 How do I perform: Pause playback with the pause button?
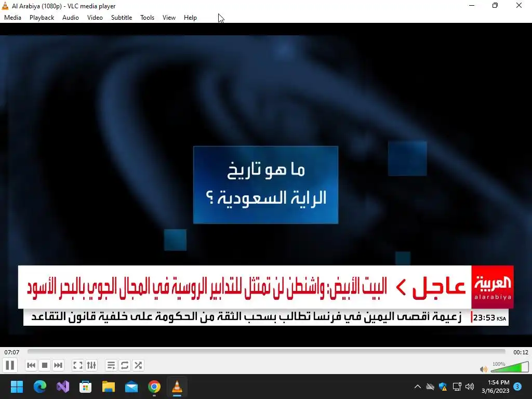pyautogui.click(x=10, y=365)
